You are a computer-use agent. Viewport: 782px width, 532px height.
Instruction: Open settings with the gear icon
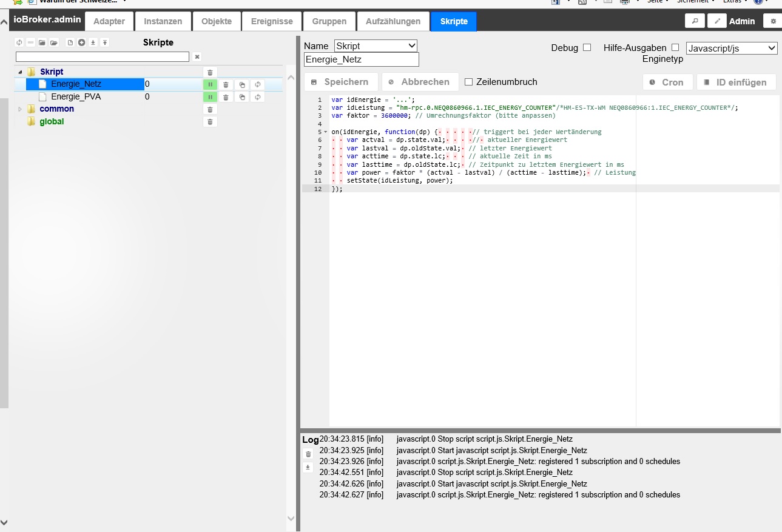[773, 21]
